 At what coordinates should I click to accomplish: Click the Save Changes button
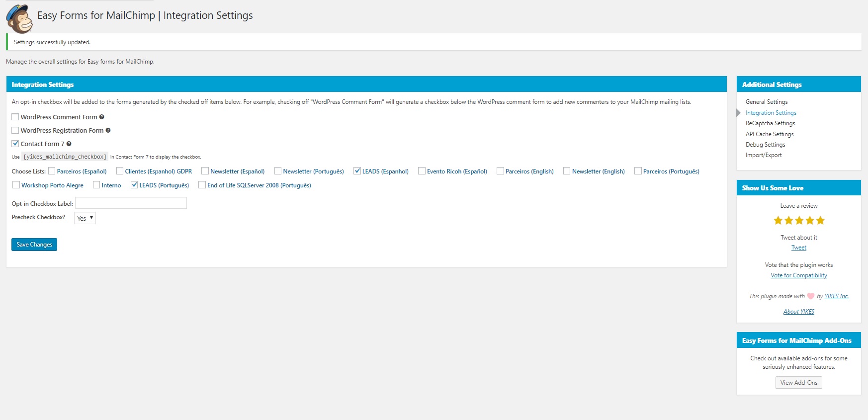pyautogui.click(x=34, y=245)
